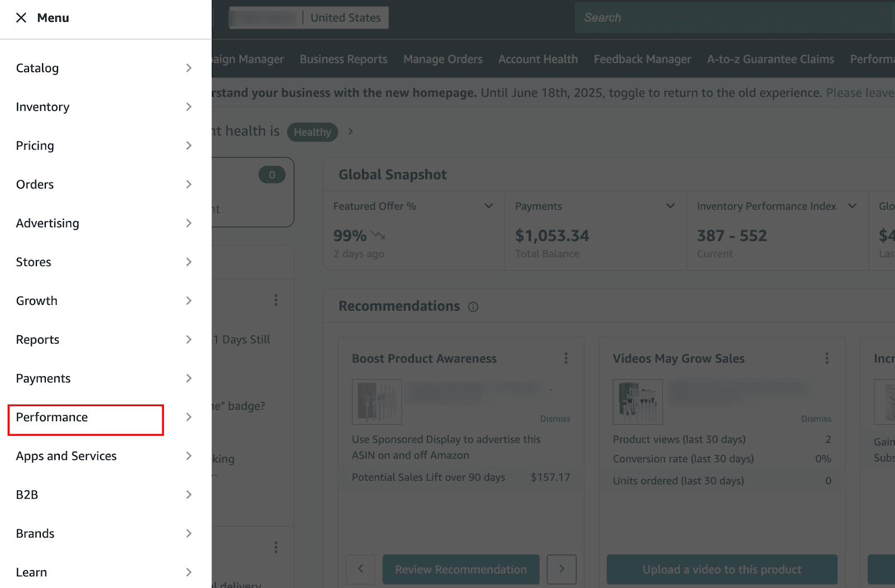This screenshot has height=588, width=895.
Task: Open A-to-z Guarantee Claims link
Action: click(770, 59)
